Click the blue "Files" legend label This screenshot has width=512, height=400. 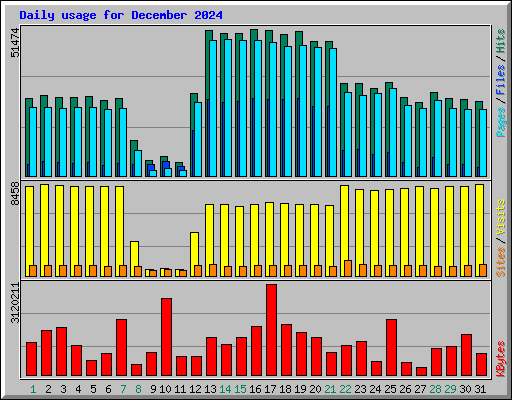(500, 80)
